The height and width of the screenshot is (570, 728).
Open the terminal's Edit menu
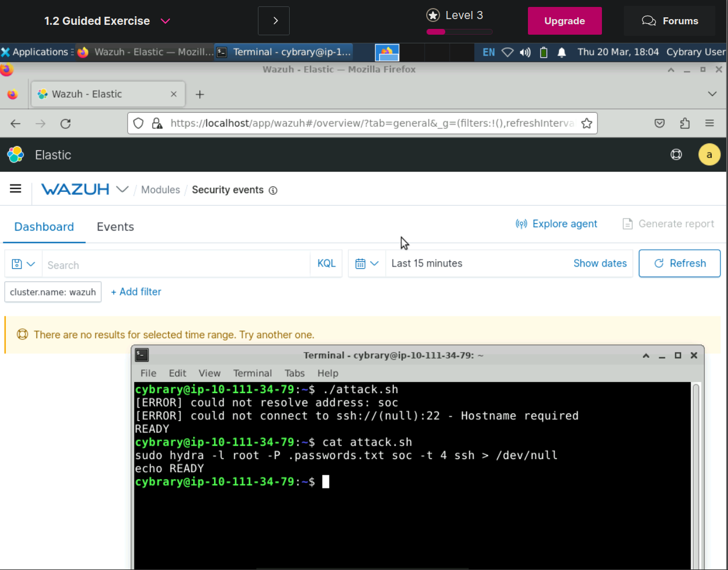(177, 373)
